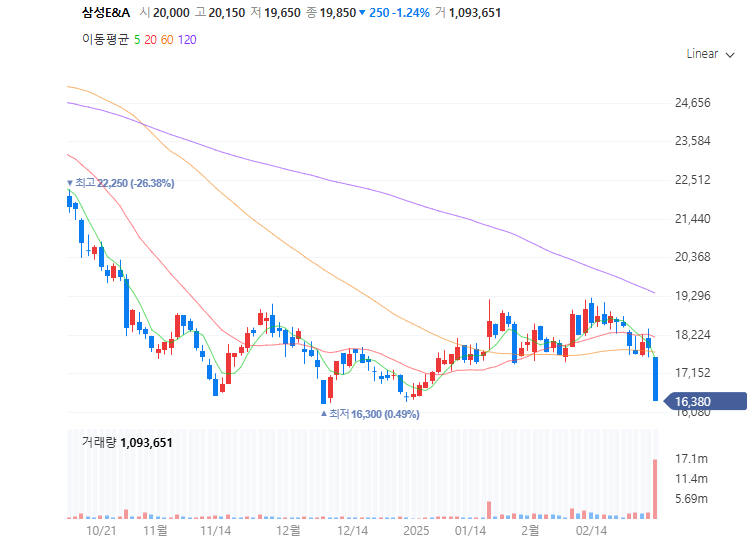Click the last blue candlestick

coord(655,379)
